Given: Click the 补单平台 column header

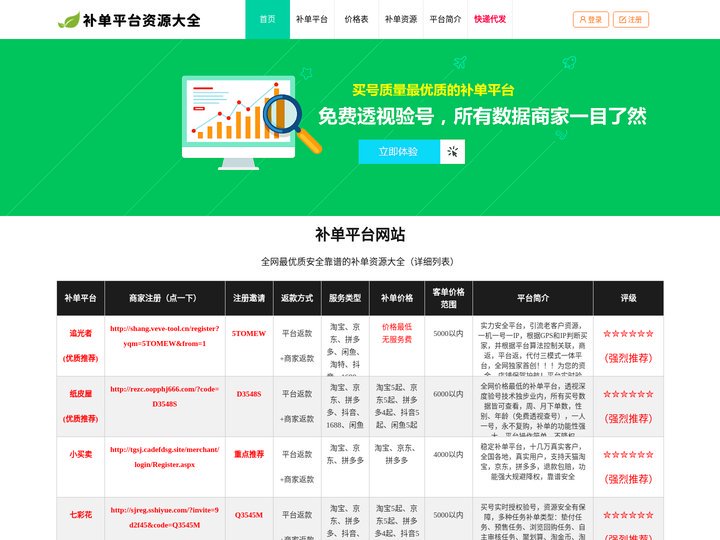Looking at the screenshot, I should [80, 298].
